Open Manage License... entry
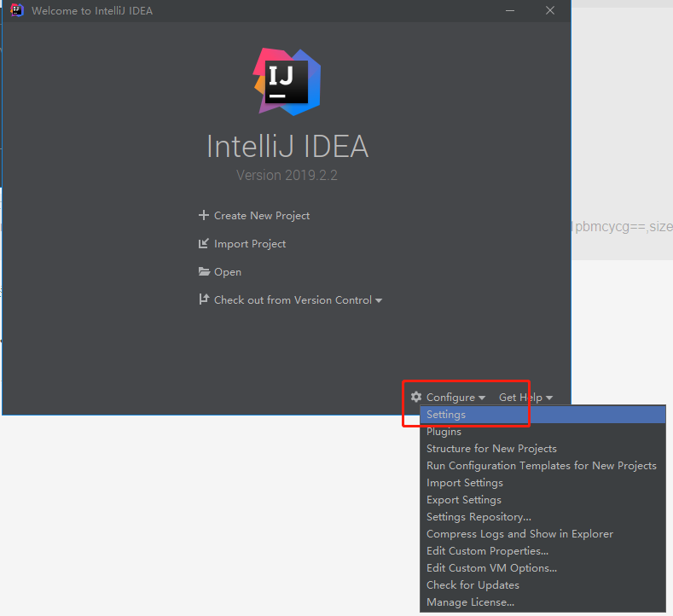 [x=542, y=602]
